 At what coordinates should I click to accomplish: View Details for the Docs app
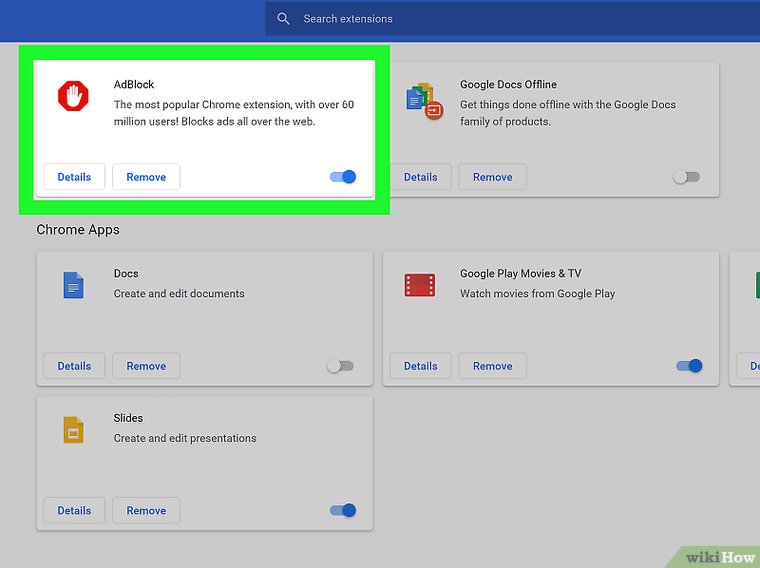pos(74,366)
